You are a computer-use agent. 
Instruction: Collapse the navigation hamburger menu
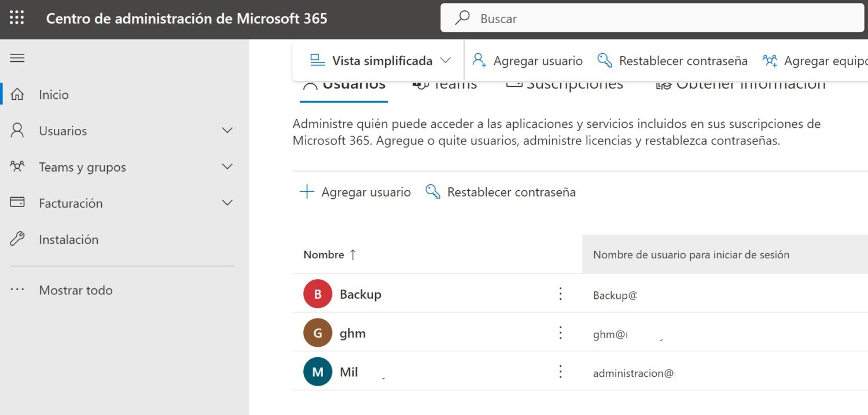point(17,58)
